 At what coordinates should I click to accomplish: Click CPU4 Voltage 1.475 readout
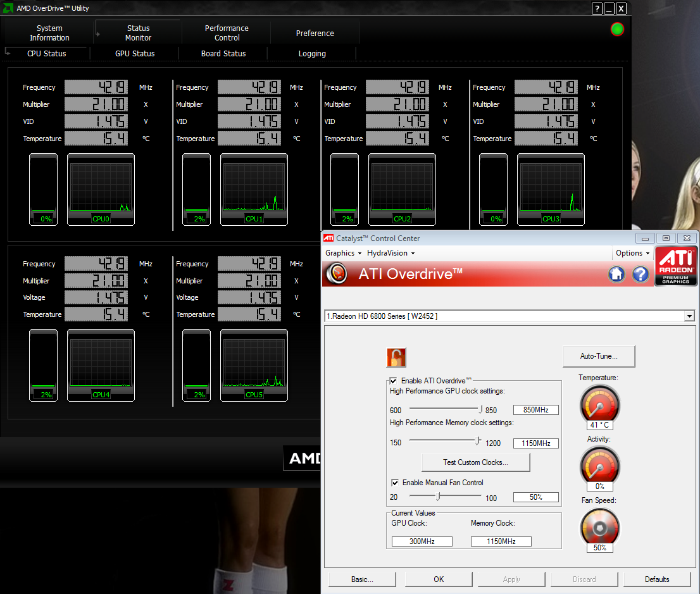(96, 297)
